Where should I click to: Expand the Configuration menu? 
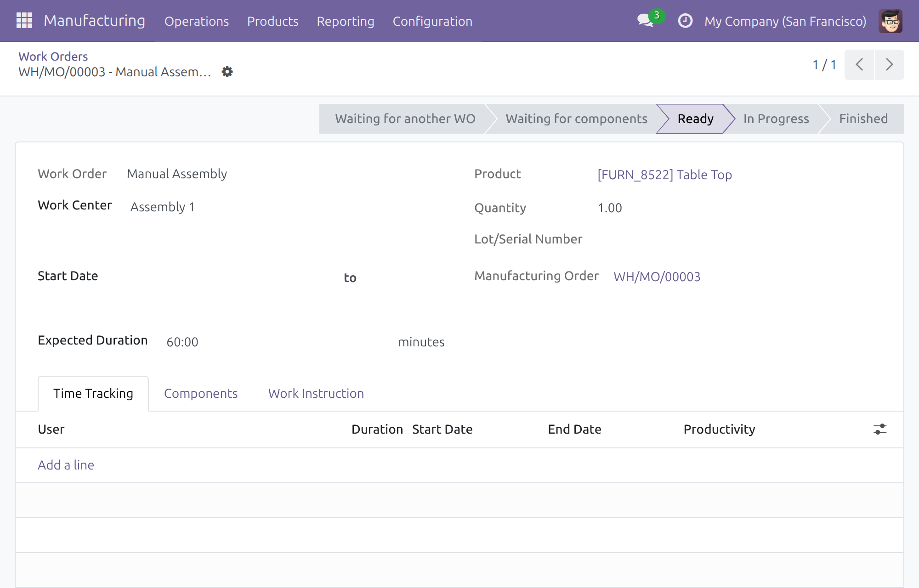click(x=432, y=21)
